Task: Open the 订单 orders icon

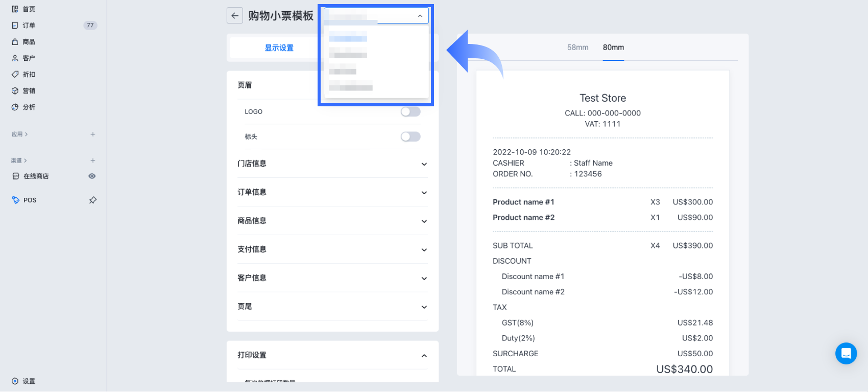Action: click(x=15, y=26)
